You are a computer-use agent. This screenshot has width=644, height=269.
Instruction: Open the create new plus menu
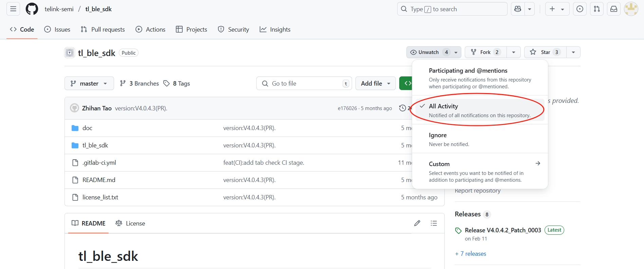pyautogui.click(x=557, y=9)
